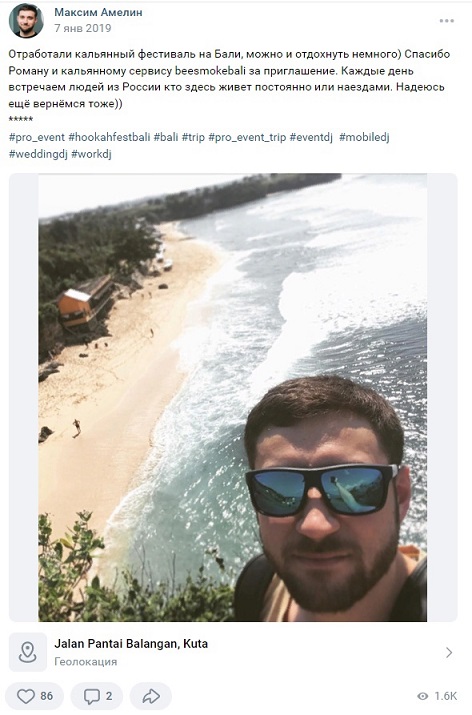
Task: Share the post with the arrow icon
Action: [x=150, y=696]
